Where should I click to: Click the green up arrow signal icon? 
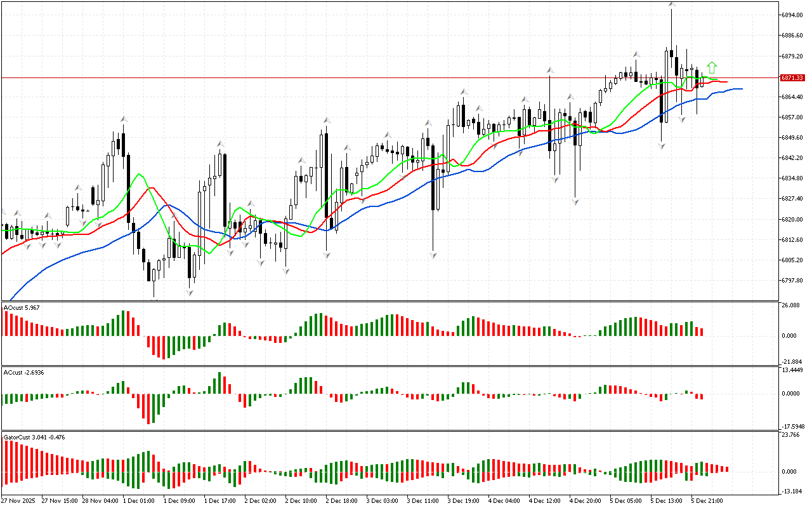point(712,67)
